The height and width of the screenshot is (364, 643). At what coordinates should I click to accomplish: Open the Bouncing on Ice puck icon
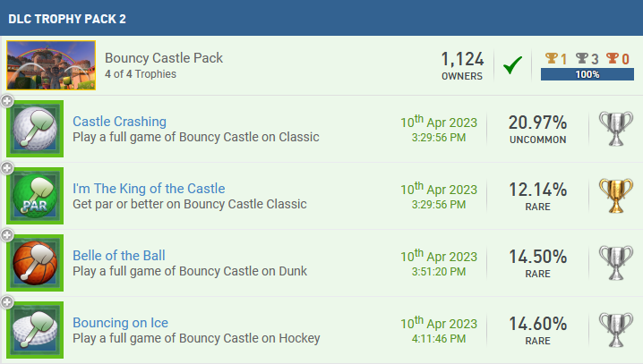coord(35,330)
